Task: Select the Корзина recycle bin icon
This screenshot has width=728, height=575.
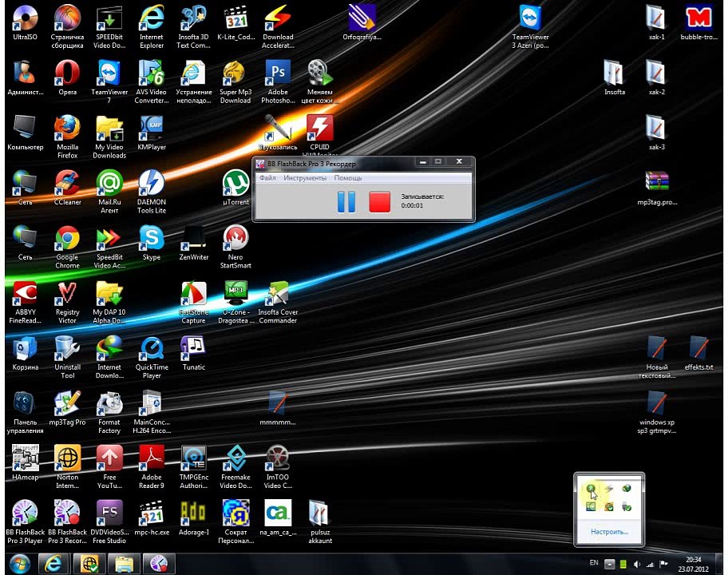Action: [25, 353]
